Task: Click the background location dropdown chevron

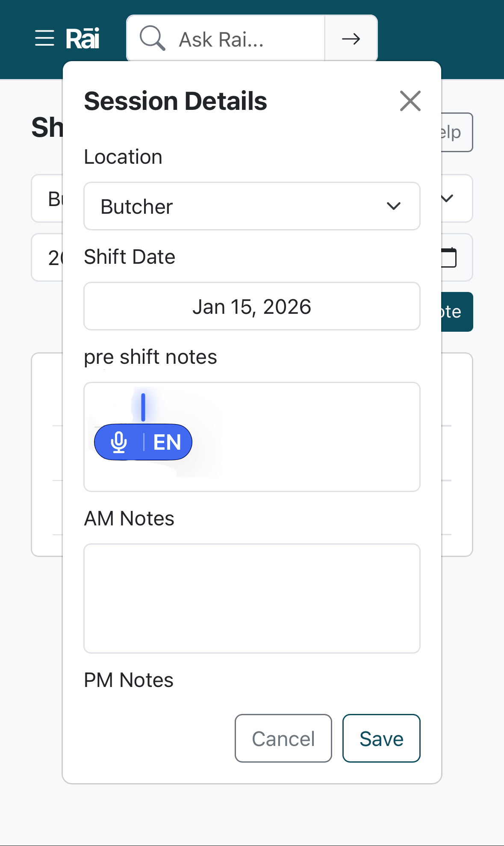Action: coord(447,198)
